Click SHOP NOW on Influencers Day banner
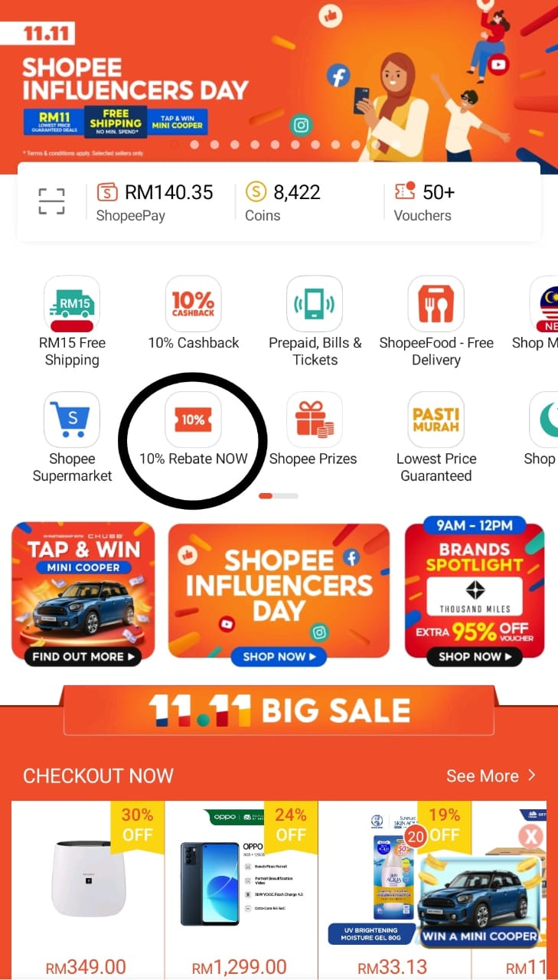 pos(279,656)
